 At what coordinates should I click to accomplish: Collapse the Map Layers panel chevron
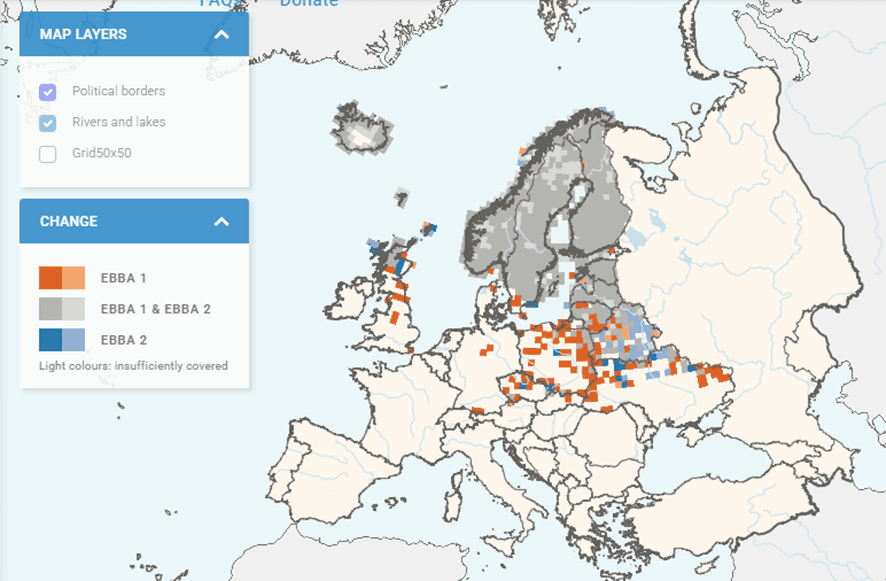click(x=222, y=35)
